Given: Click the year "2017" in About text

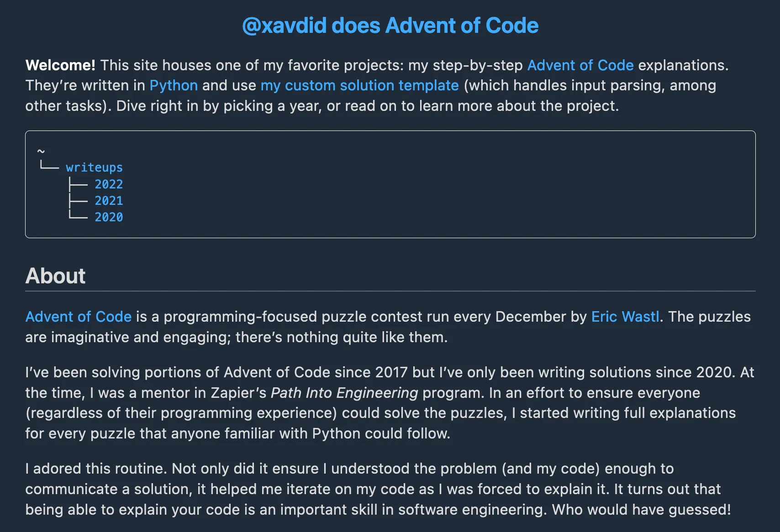Looking at the screenshot, I should coord(391,372).
